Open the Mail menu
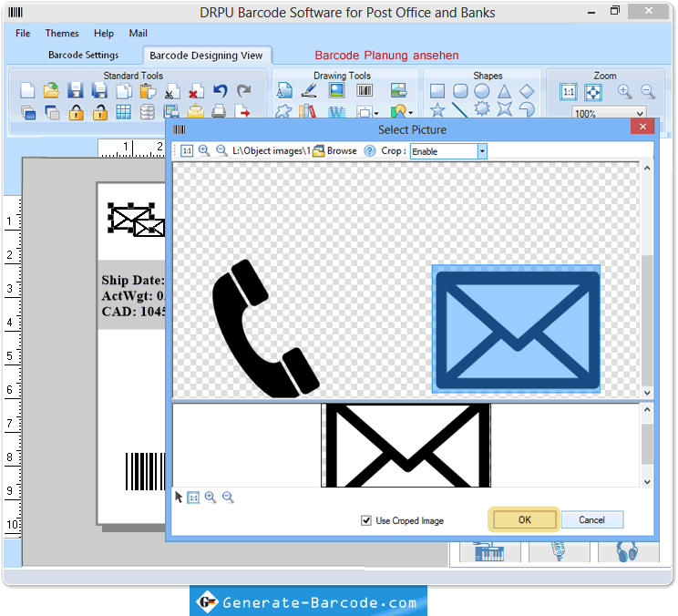Screen dimensions: 678x616 coord(138,34)
